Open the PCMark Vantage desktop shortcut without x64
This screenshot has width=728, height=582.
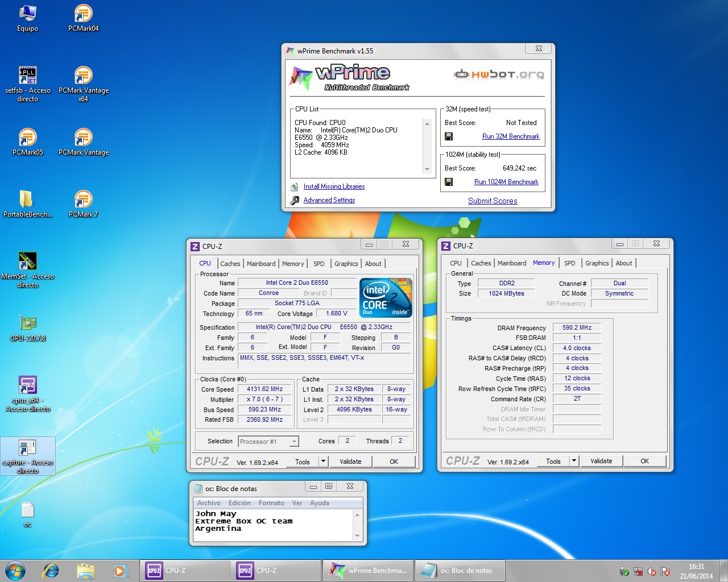[83, 142]
